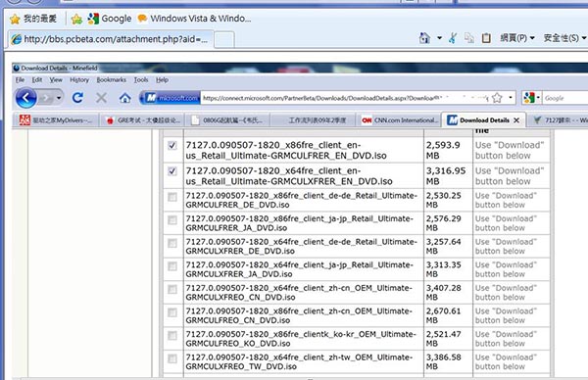The height and width of the screenshot is (380, 588).
Task: Open the Google search engine selector
Action: 532,98
